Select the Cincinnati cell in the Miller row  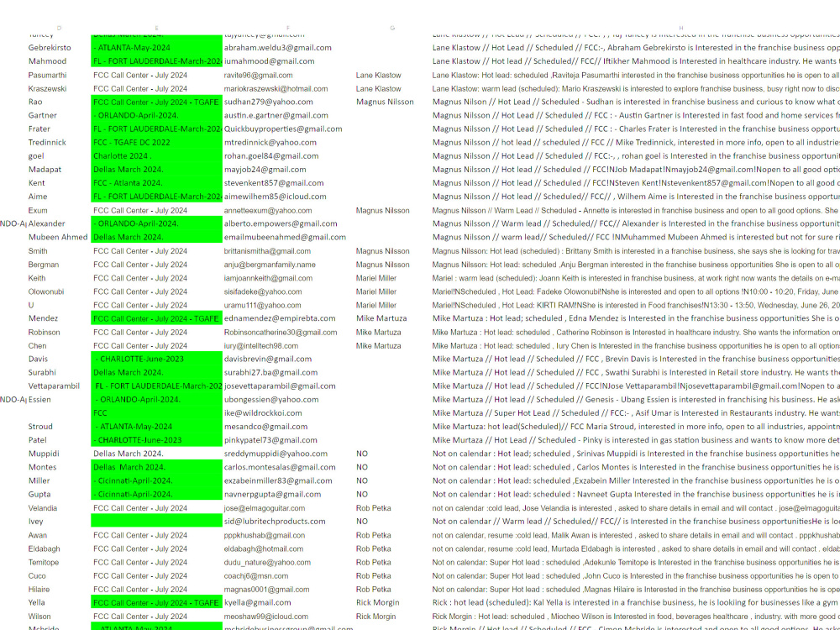(x=156, y=481)
